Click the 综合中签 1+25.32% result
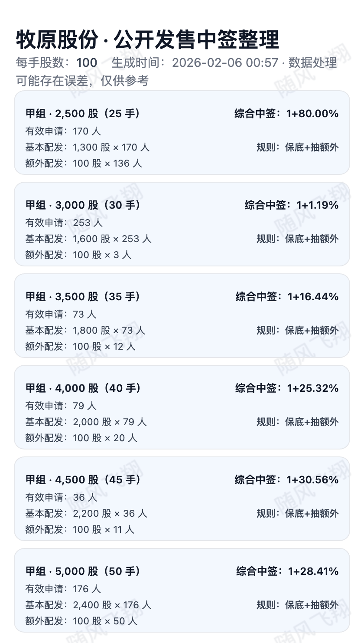 pos(287,388)
